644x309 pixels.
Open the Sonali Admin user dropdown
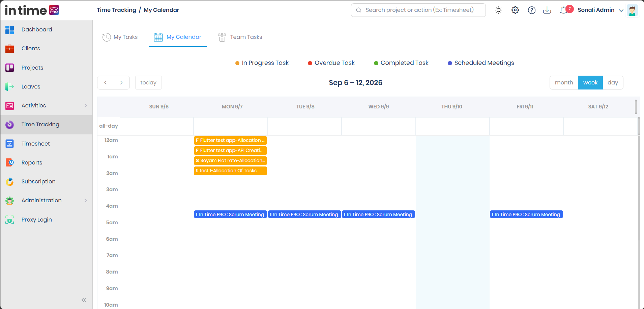[600, 10]
